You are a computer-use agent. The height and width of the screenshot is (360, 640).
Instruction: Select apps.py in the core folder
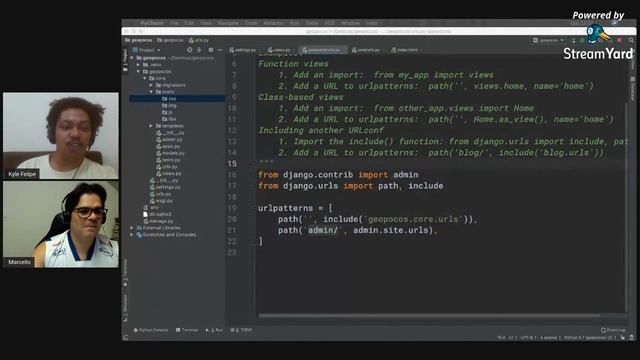point(168,146)
